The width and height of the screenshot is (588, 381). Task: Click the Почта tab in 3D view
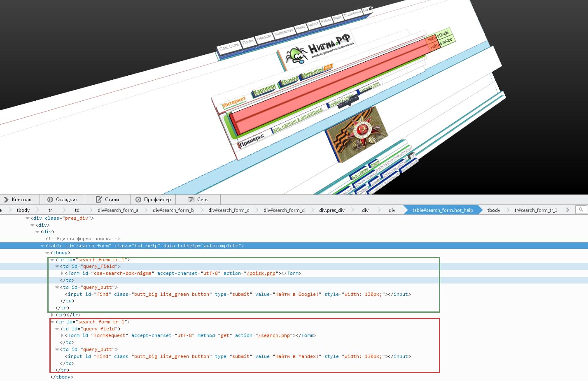248,42
